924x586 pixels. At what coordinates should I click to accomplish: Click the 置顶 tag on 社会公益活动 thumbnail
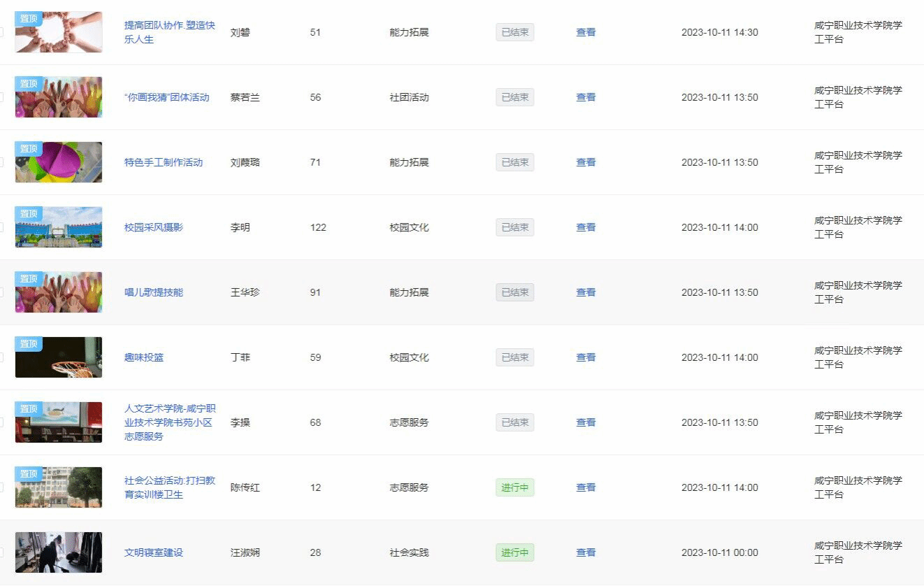click(x=29, y=474)
